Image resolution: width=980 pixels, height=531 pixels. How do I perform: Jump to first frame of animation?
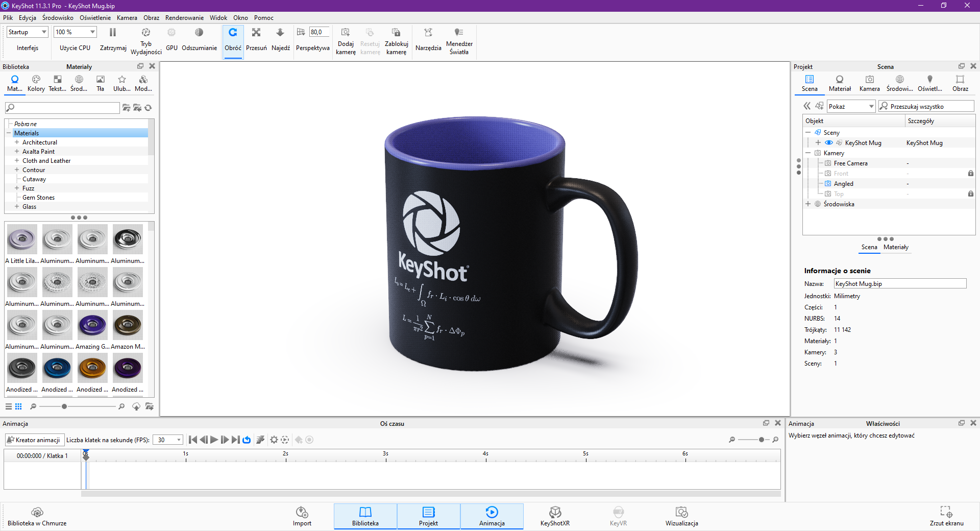[x=193, y=440]
